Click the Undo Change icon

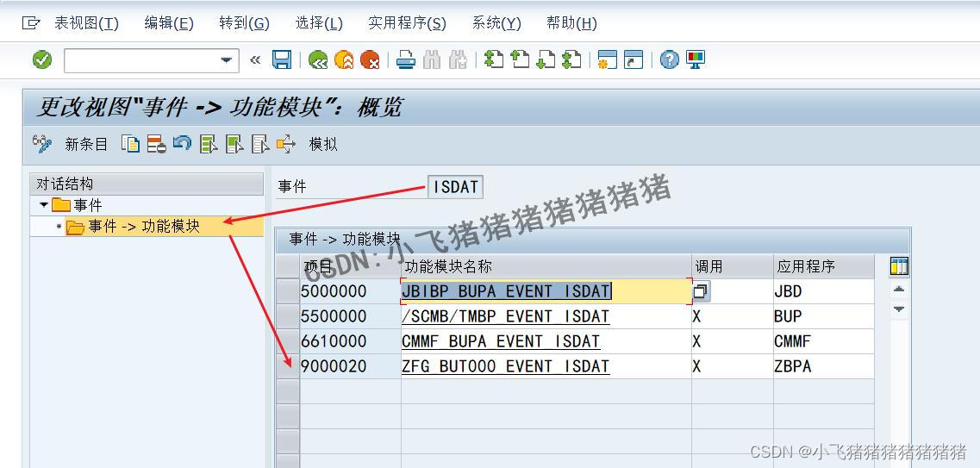(182, 144)
